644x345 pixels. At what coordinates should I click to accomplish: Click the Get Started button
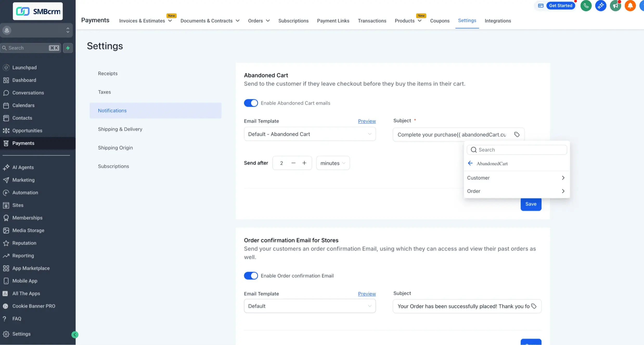(561, 6)
